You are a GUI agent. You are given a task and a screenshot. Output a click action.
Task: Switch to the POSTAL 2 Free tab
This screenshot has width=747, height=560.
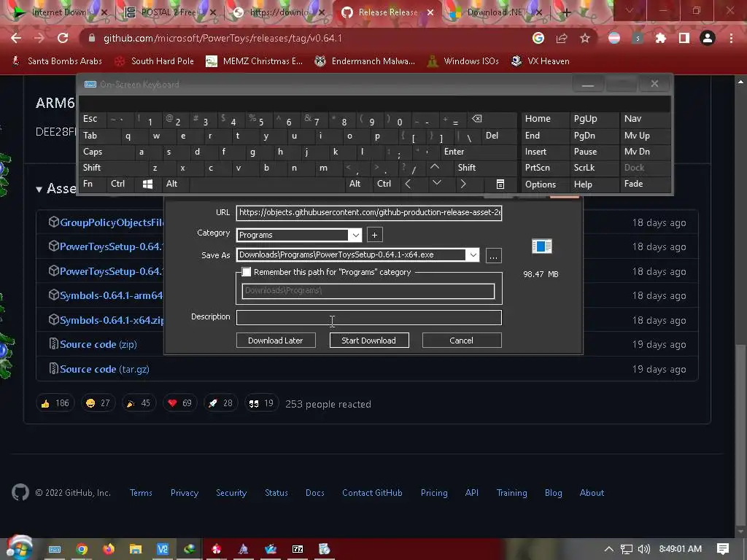coord(170,12)
